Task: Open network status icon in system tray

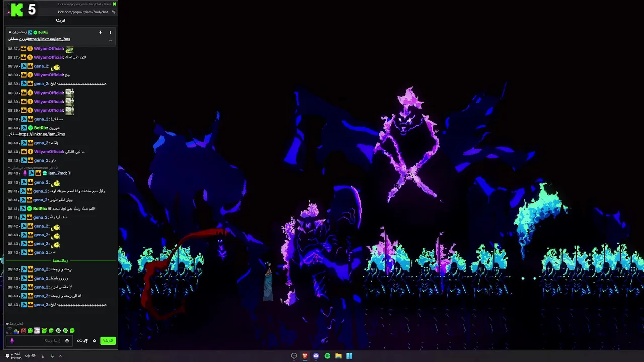Action: pyautogui.click(x=34, y=356)
